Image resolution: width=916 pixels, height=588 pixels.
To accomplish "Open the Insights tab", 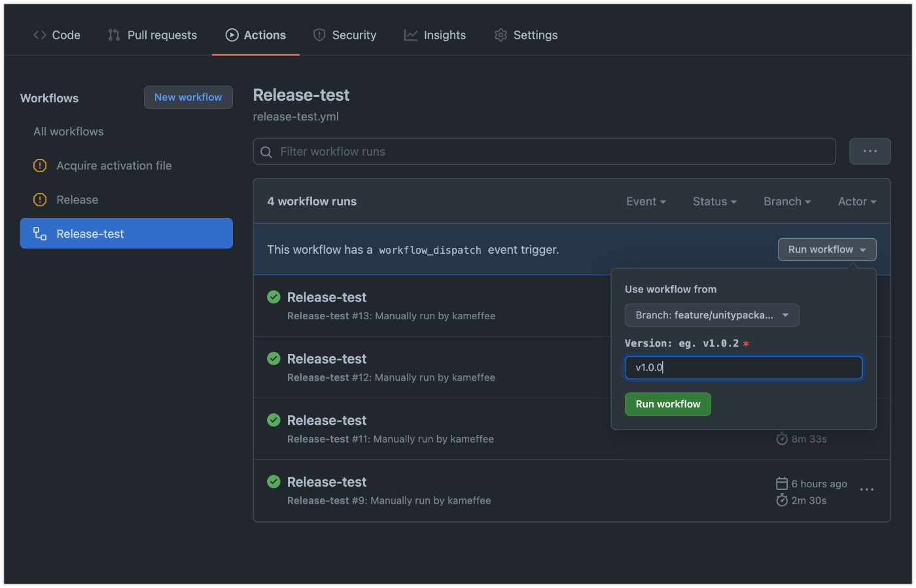I will 435,35.
